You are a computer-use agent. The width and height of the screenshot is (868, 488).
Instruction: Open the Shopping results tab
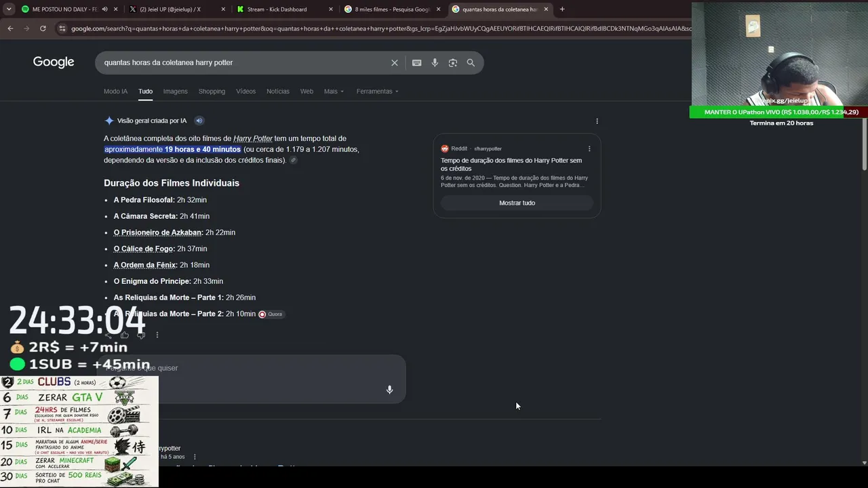point(212,91)
